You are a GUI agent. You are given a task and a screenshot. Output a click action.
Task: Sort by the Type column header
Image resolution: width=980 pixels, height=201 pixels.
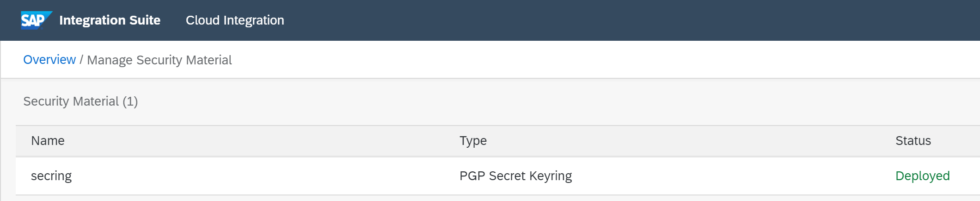coord(473,141)
